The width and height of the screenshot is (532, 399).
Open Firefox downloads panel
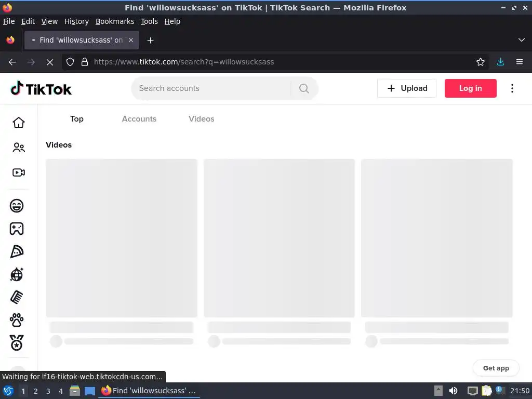click(500, 62)
